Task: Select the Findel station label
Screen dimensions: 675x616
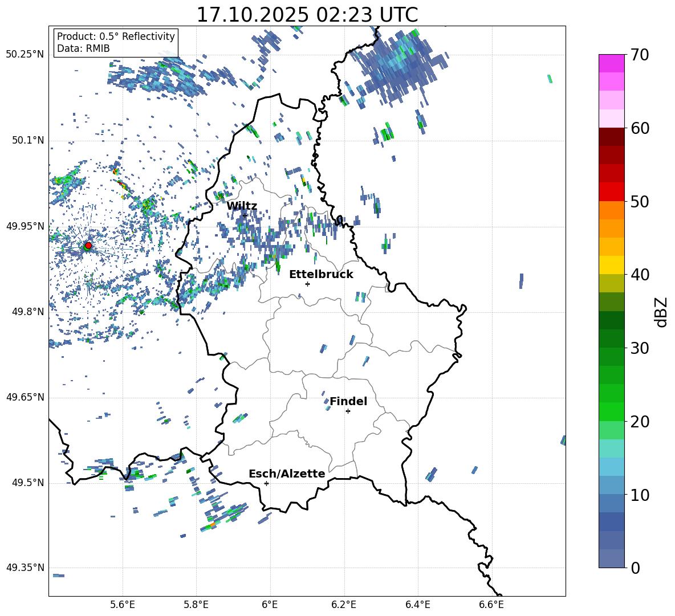Action: coord(348,401)
